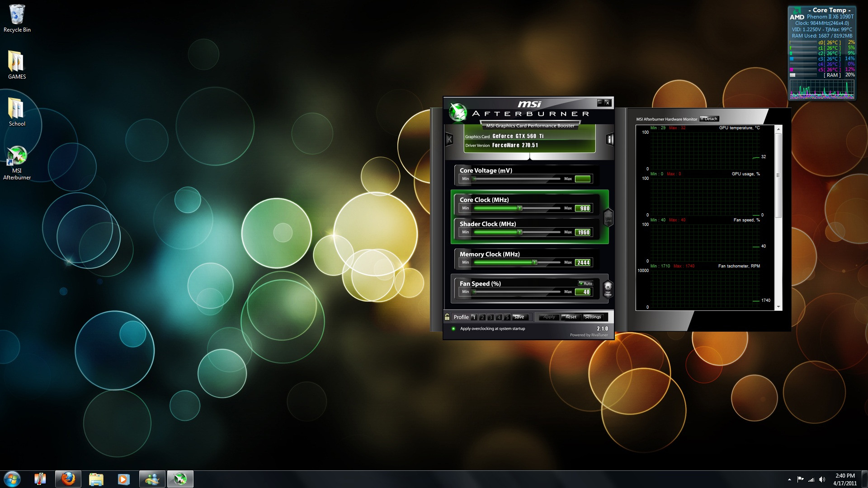Image resolution: width=868 pixels, height=488 pixels.
Task: Select the MSI Afterburner desktop shortcut
Action: [x=17, y=163]
